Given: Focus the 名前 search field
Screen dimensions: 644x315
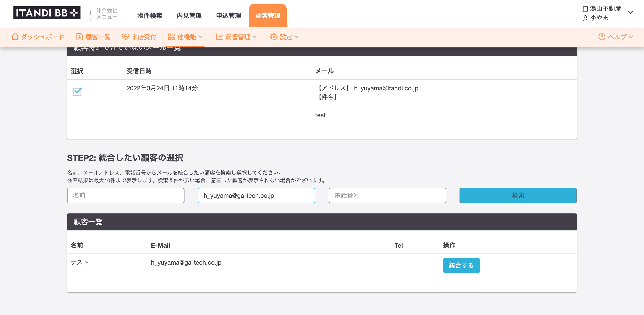Looking at the screenshot, I should pos(126,195).
